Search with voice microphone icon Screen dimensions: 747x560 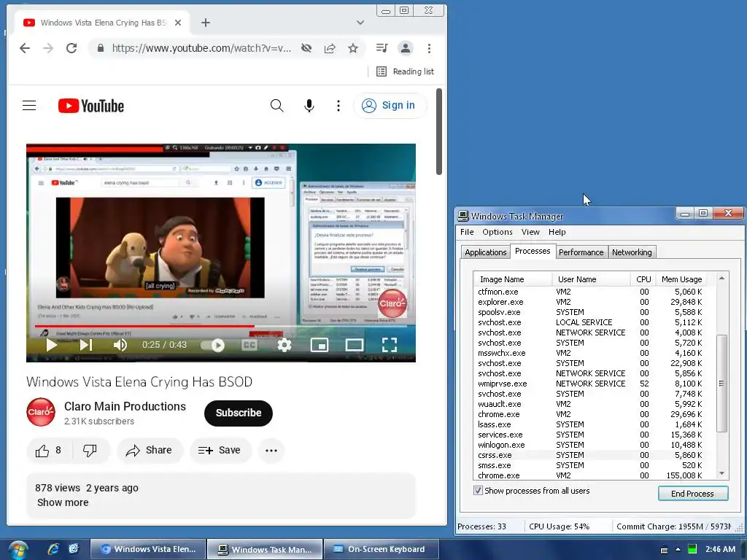click(309, 105)
